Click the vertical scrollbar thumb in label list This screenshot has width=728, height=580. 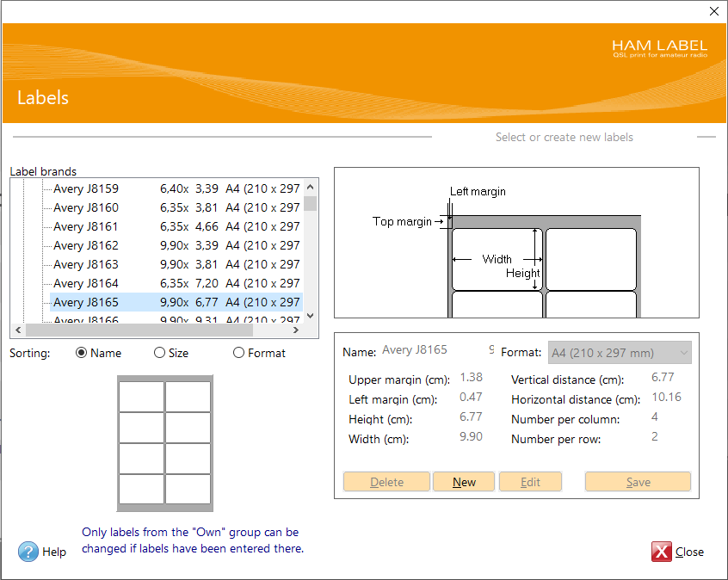coord(311,203)
